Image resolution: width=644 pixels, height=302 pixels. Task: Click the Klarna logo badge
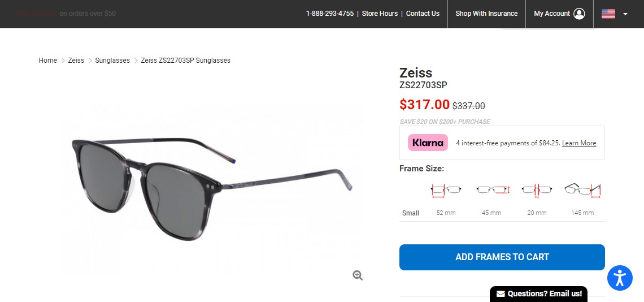pos(428,143)
